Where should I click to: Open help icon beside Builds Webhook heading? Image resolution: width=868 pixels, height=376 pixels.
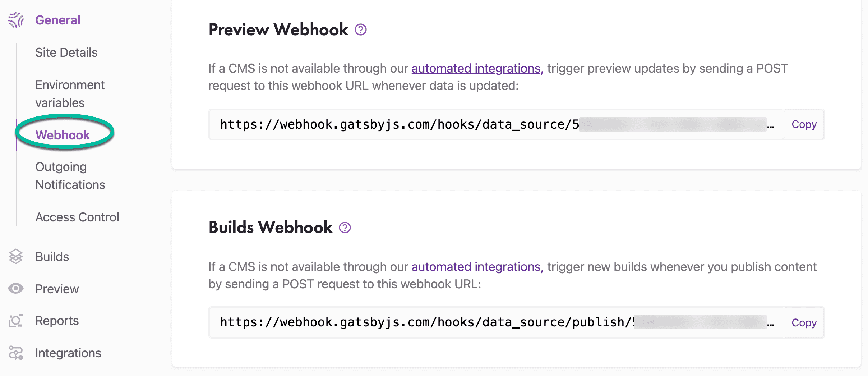coord(345,228)
